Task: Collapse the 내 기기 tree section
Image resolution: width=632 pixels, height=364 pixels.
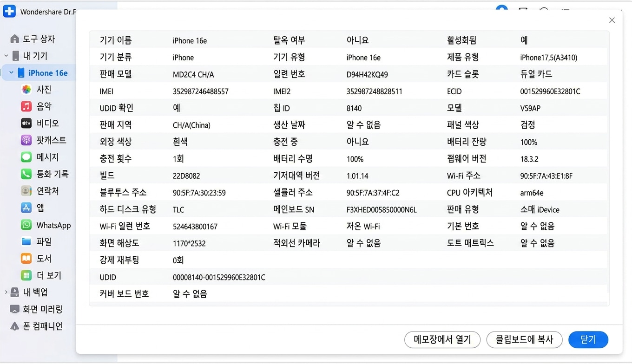Action: (x=6, y=56)
